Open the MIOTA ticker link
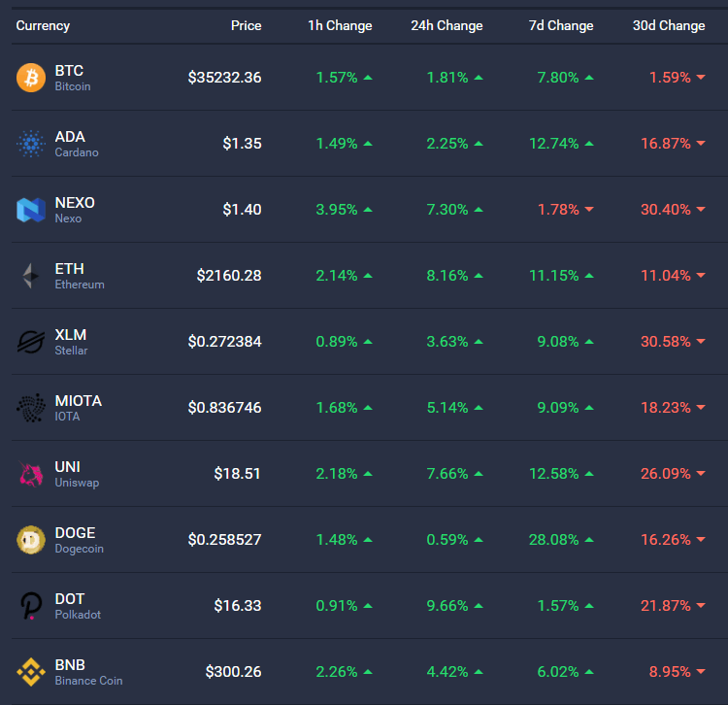 78,400
